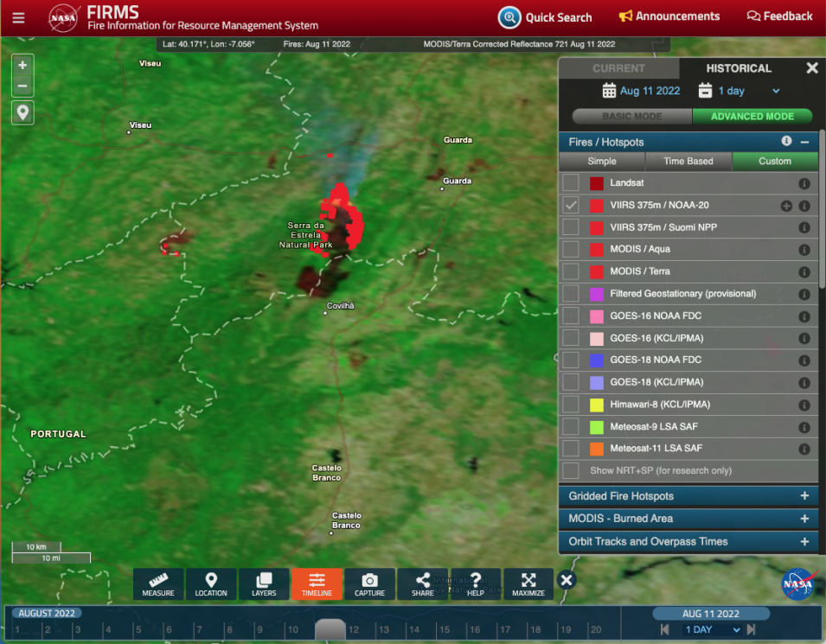
Task: Show info for GOES-16 NOAA FDC
Action: [804, 316]
